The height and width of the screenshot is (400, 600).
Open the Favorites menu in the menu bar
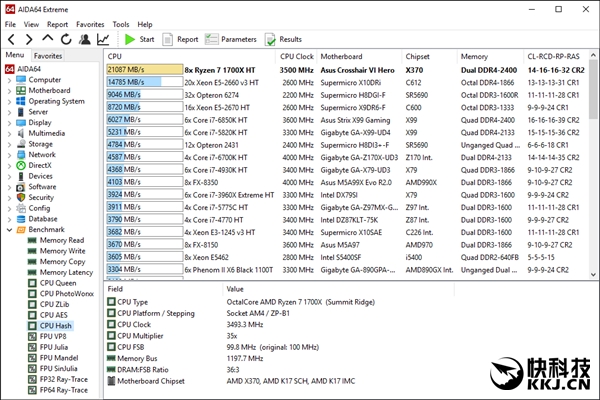pyautogui.click(x=90, y=24)
